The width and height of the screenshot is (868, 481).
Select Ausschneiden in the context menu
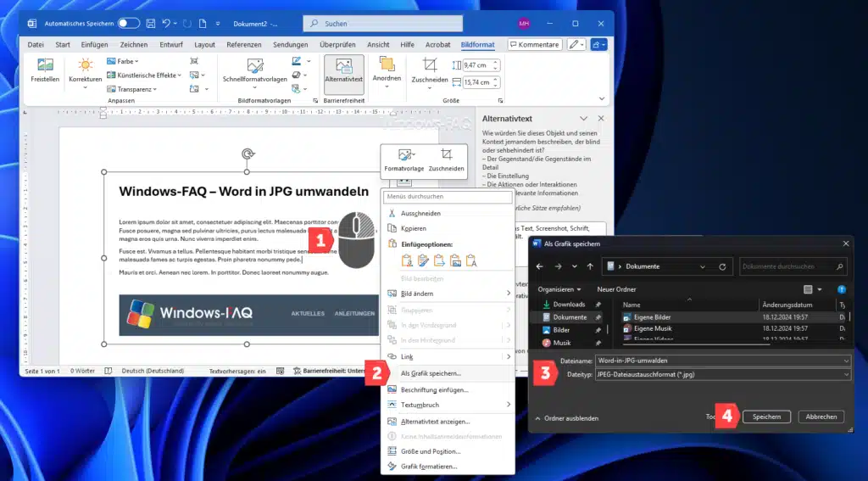click(x=448, y=213)
